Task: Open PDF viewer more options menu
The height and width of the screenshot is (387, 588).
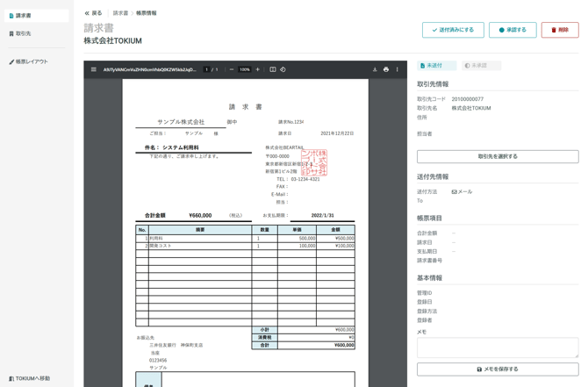Action: point(398,69)
